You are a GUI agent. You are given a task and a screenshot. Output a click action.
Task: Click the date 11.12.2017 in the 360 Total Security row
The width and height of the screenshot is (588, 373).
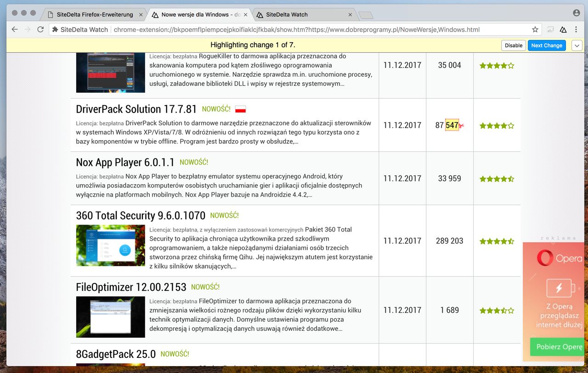click(402, 241)
